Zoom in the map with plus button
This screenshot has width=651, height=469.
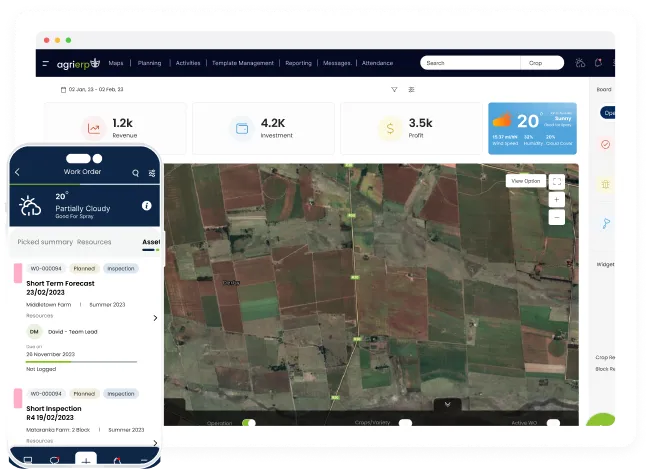pyautogui.click(x=557, y=200)
